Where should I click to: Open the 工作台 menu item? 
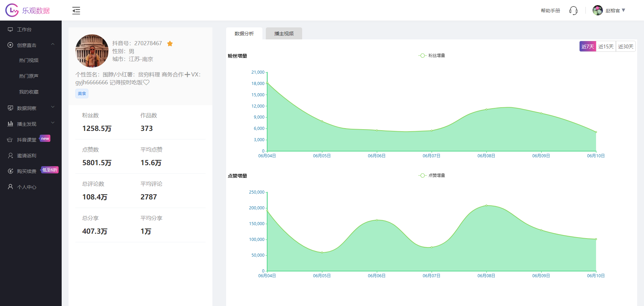click(x=31, y=29)
